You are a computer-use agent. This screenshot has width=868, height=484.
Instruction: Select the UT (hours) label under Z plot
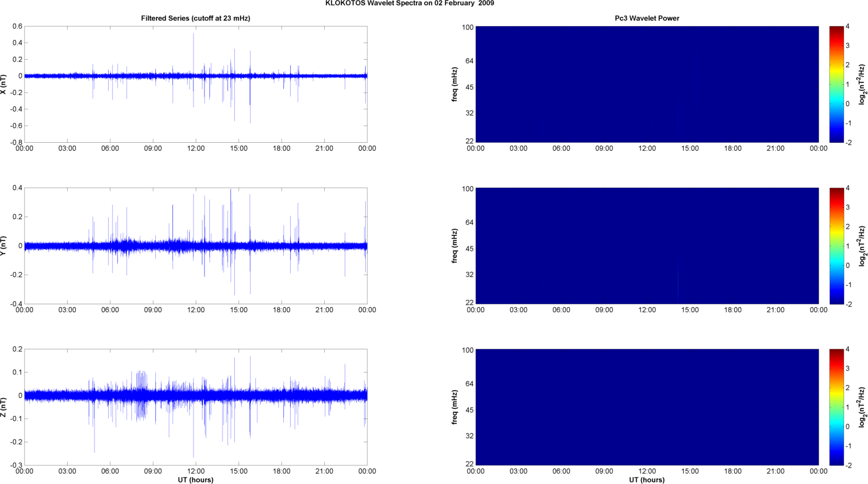195,479
